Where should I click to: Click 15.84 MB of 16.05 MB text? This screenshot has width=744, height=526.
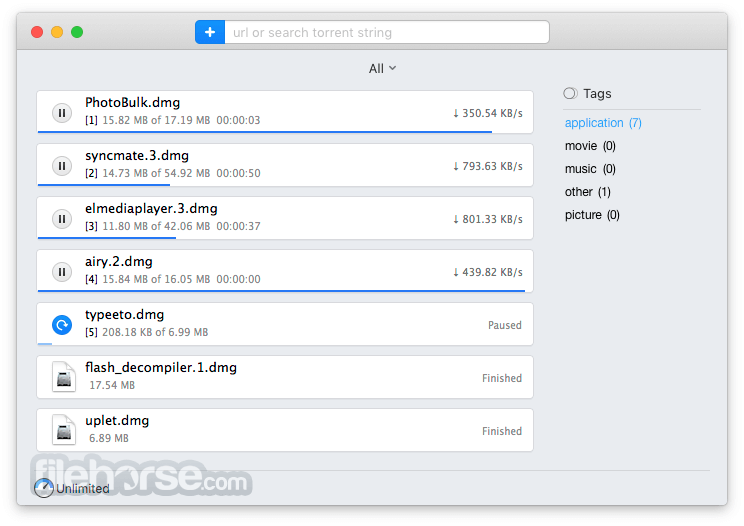tap(156, 279)
